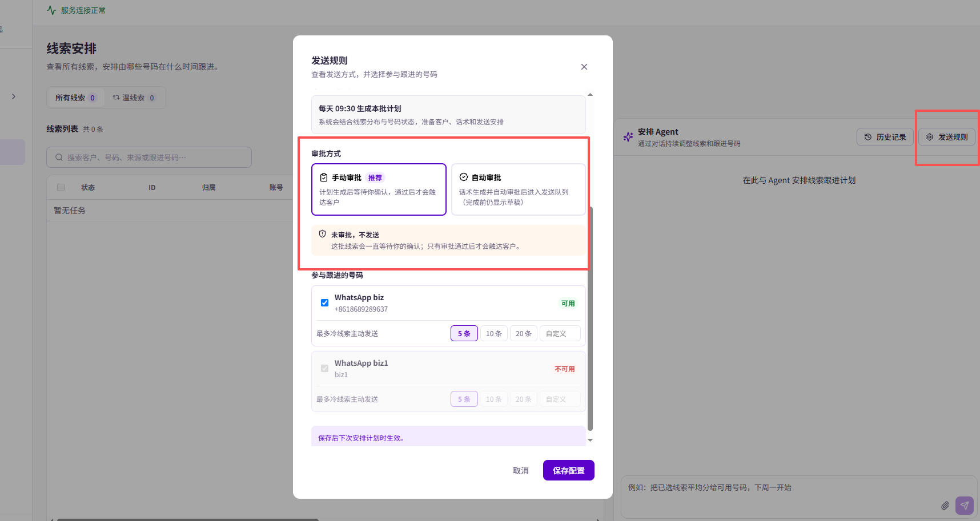The image size is (980, 521).
Task: Choose 10 条 for WhatsApp biz
Action: tap(493, 333)
